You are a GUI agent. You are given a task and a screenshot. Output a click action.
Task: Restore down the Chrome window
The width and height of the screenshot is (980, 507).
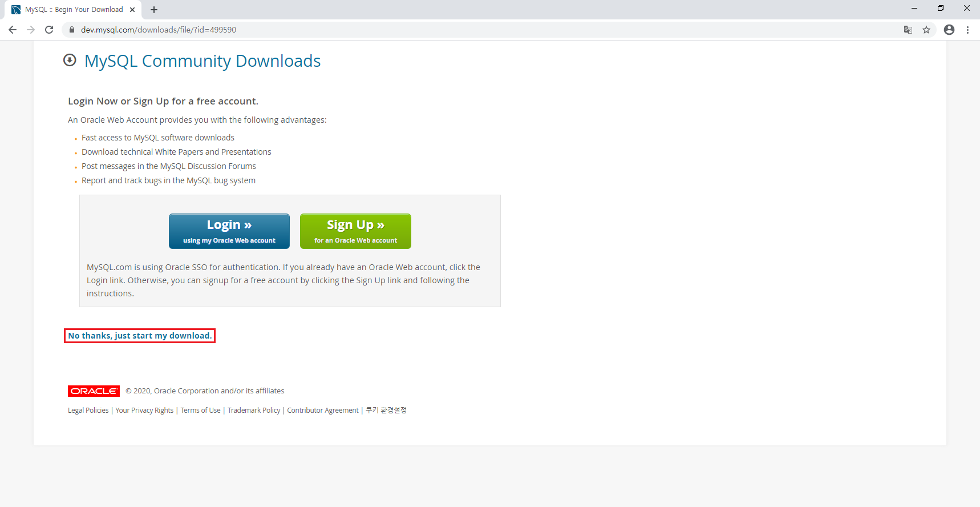(x=941, y=9)
